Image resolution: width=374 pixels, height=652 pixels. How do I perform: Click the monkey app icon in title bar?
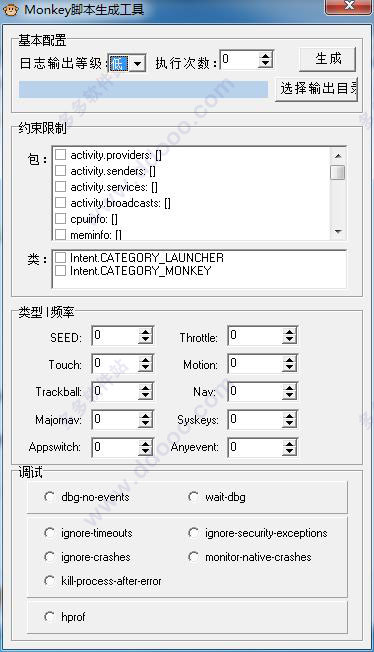coord(10,9)
